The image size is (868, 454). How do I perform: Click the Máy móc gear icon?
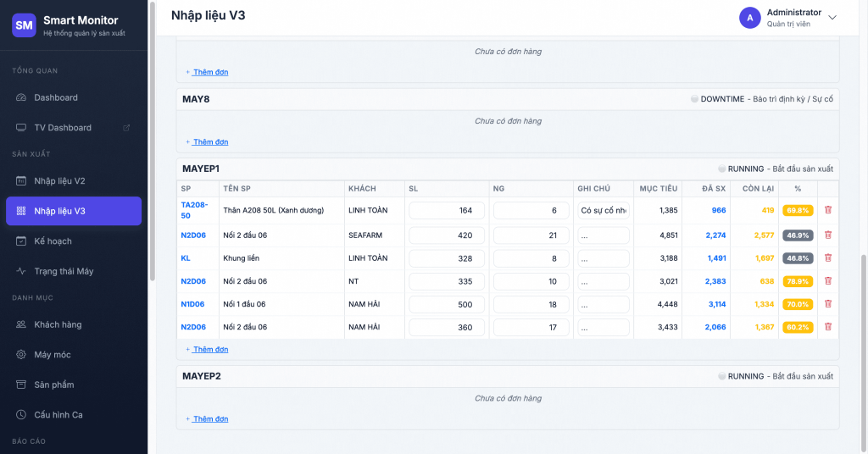coord(21,354)
